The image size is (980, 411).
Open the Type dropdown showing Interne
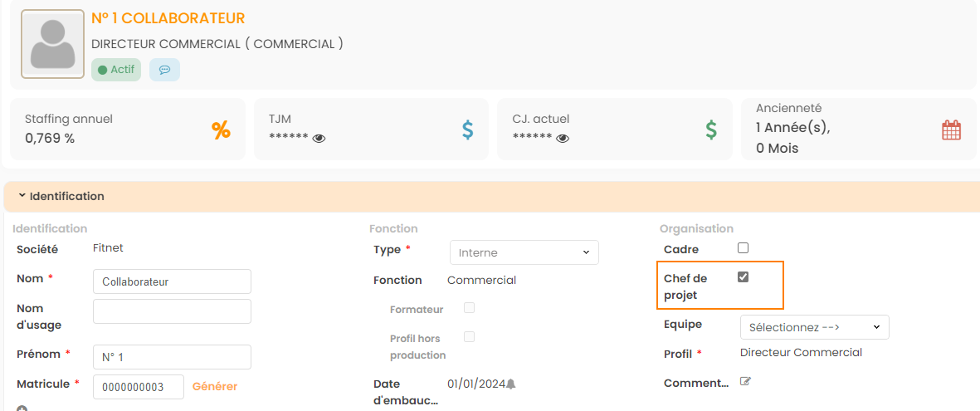pyautogui.click(x=524, y=252)
